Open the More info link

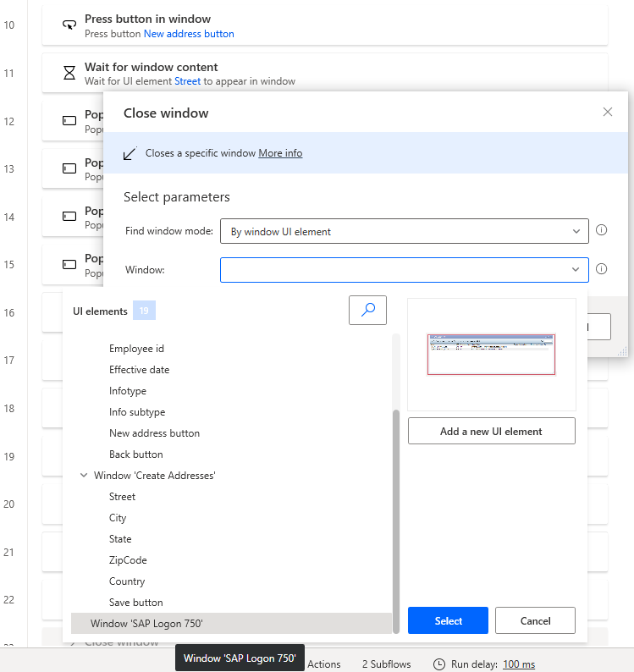click(280, 153)
